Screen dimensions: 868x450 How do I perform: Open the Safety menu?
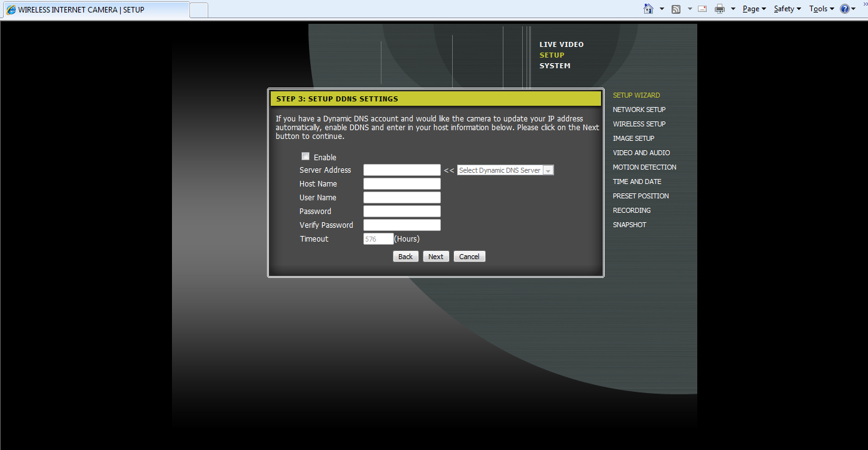(x=787, y=9)
